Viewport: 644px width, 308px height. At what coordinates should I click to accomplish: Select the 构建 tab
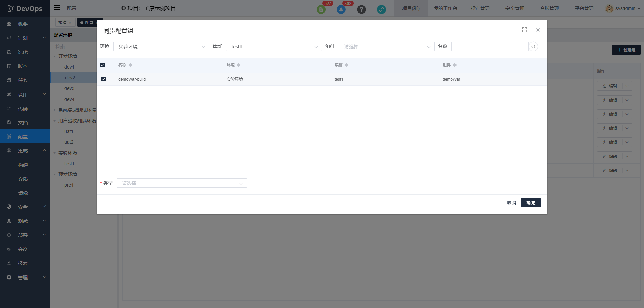[65, 22]
